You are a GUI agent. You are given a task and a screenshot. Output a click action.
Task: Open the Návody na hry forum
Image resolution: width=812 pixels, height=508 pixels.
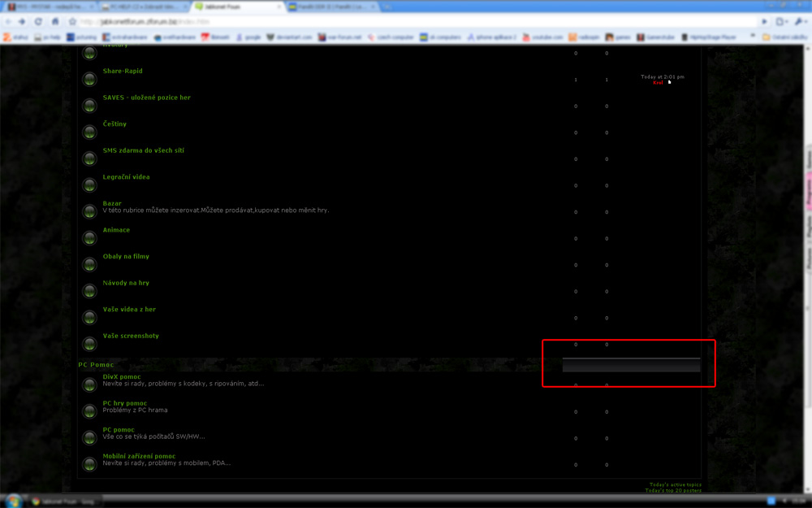point(126,283)
